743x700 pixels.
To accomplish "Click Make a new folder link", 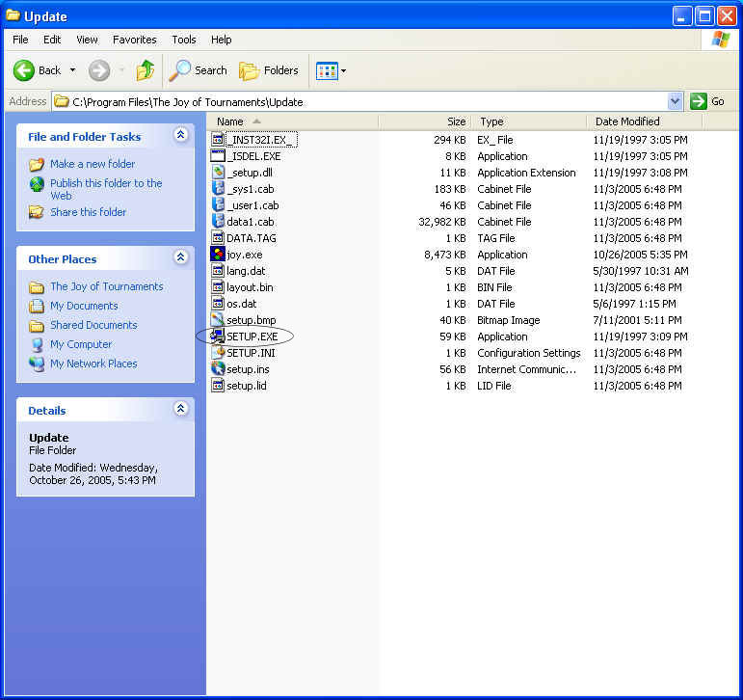I will tap(93, 164).
